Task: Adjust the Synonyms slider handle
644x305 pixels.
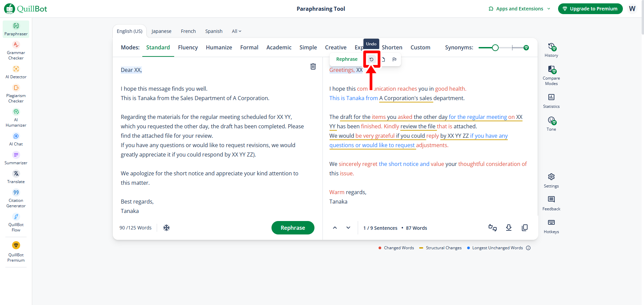Action: pyautogui.click(x=495, y=48)
